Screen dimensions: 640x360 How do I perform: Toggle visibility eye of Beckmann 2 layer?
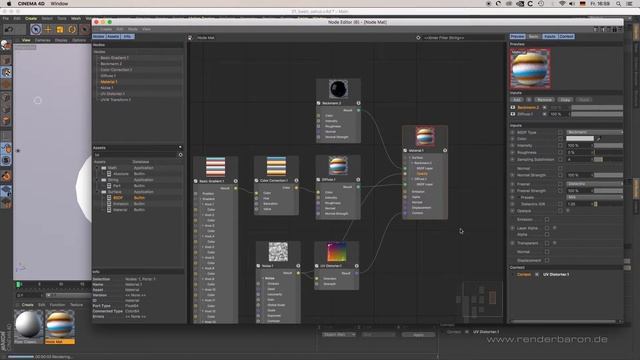513,107
